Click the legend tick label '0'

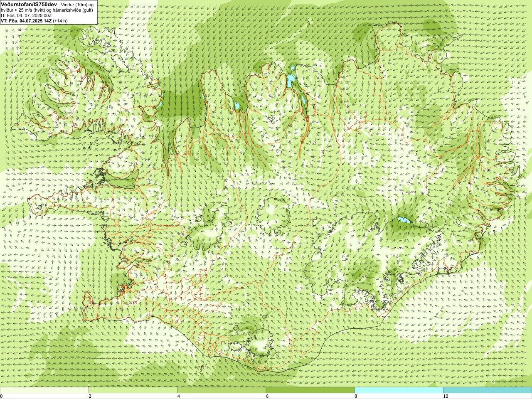tap(2, 396)
